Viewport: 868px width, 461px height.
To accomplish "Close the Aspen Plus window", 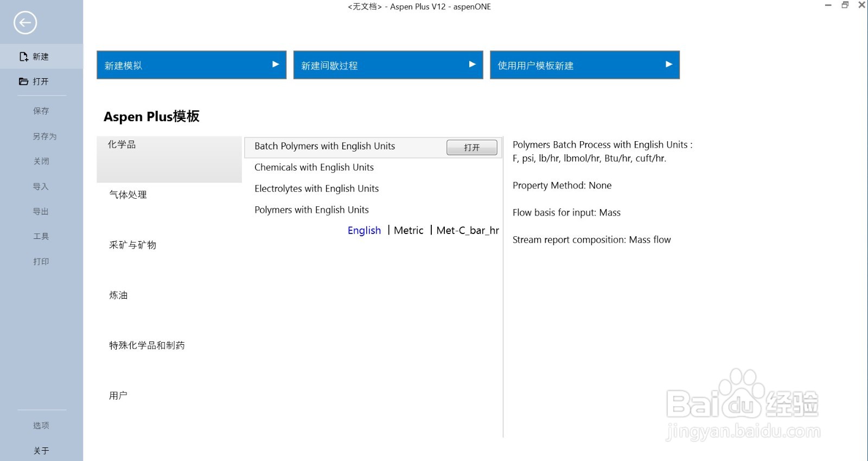I will [x=861, y=5].
